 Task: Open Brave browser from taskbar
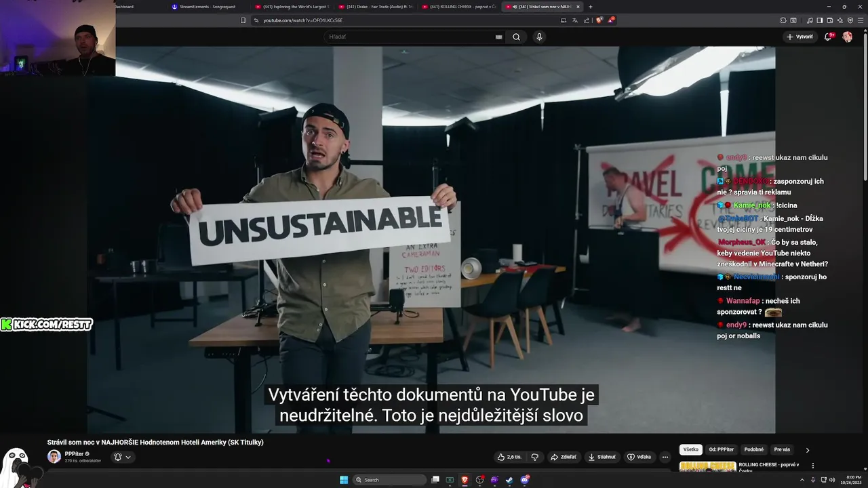tap(465, 480)
